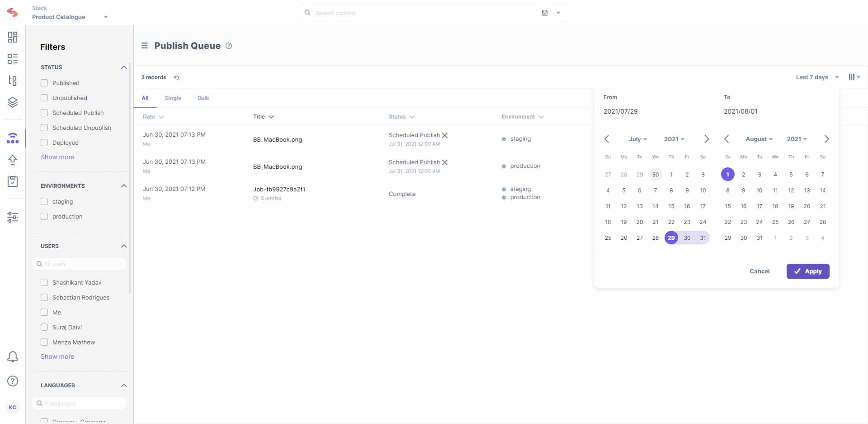Open the Content Models tree icon

coord(12,80)
